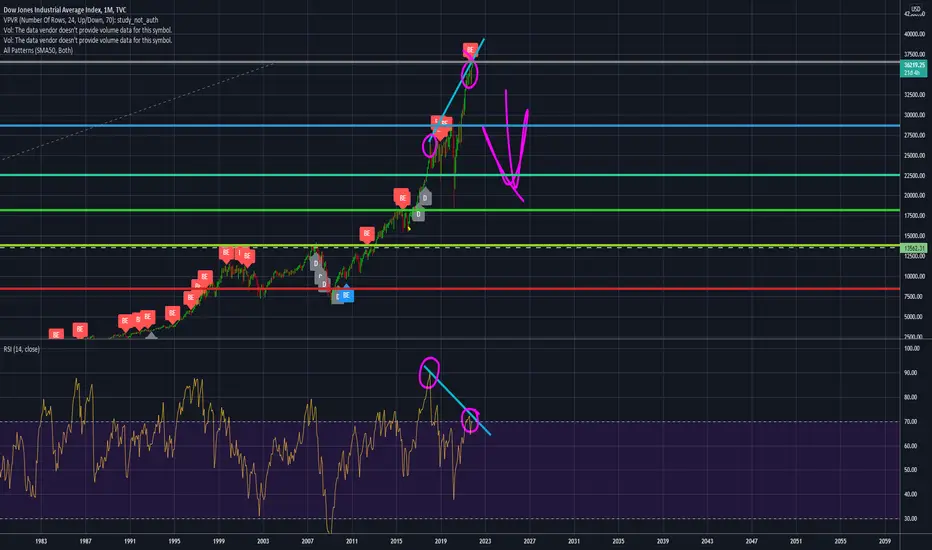Click the BE marker above 1983
932x550 pixels.
coord(56,335)
